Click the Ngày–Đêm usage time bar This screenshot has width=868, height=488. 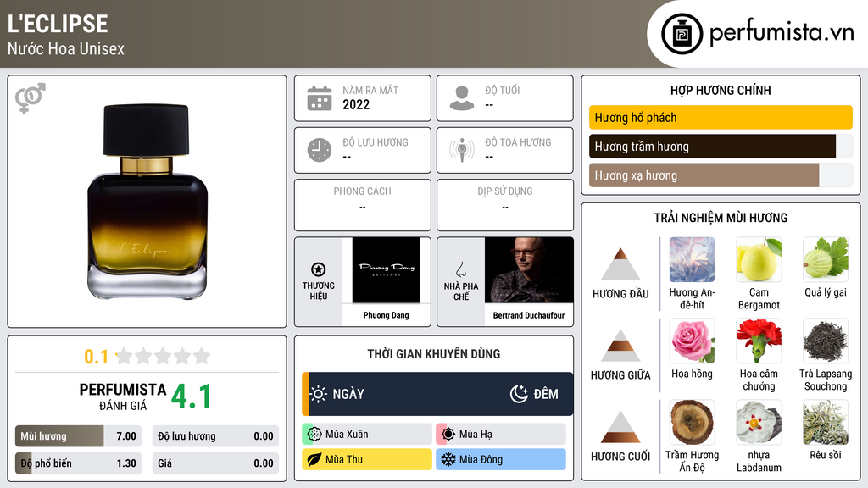pos(437,394)
